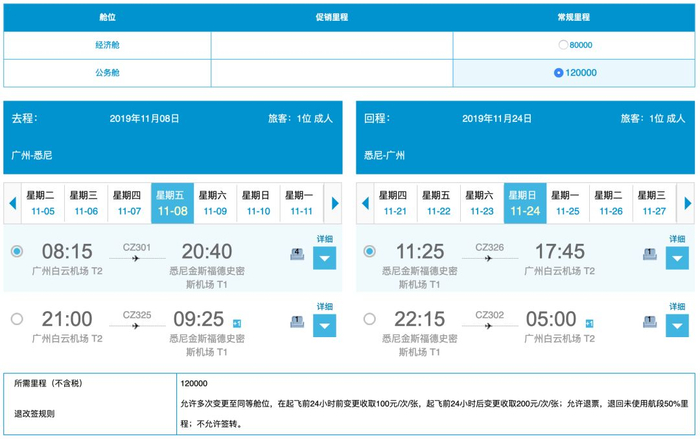700x439 pixels.
Task: Click seat icon for flight CZ302
Action: point(649,322)
